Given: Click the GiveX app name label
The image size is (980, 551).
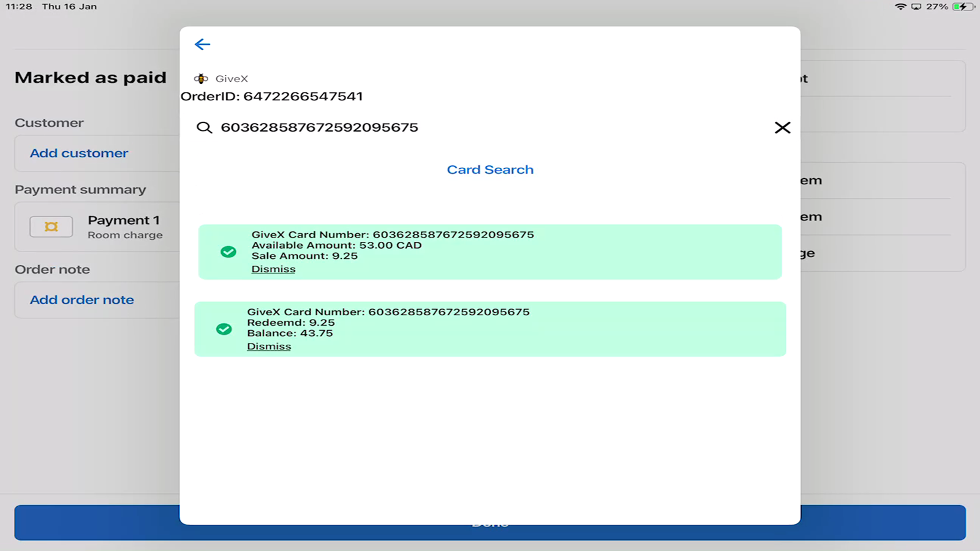Looking at the screenshot, I should click(232, 78).
